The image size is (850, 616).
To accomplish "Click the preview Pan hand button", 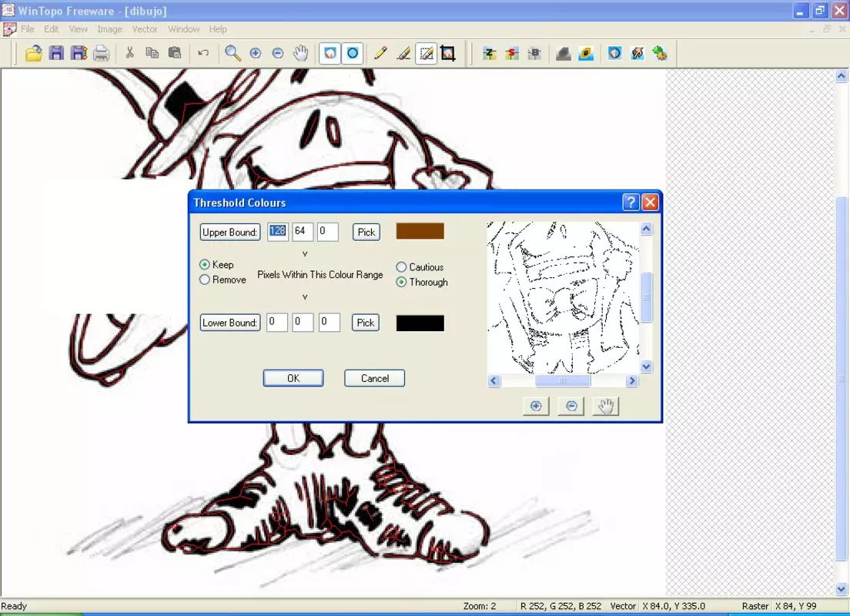I will [606, 406].
